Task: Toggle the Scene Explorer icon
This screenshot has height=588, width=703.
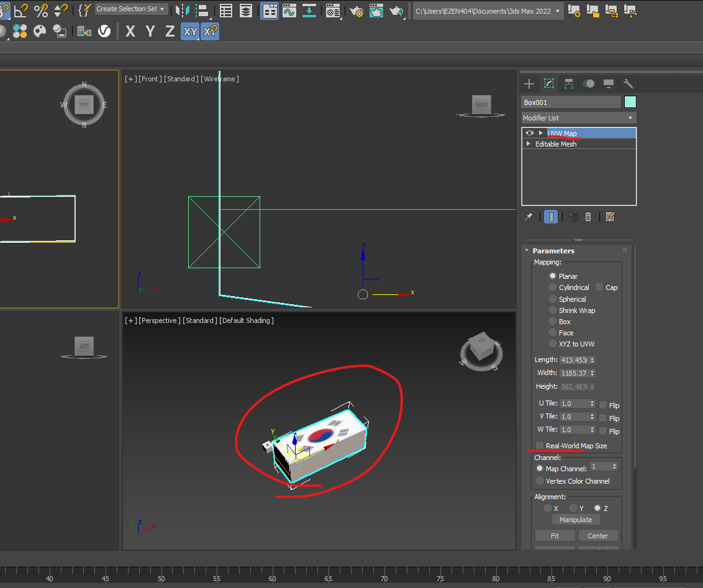Action: coord(226,11)
